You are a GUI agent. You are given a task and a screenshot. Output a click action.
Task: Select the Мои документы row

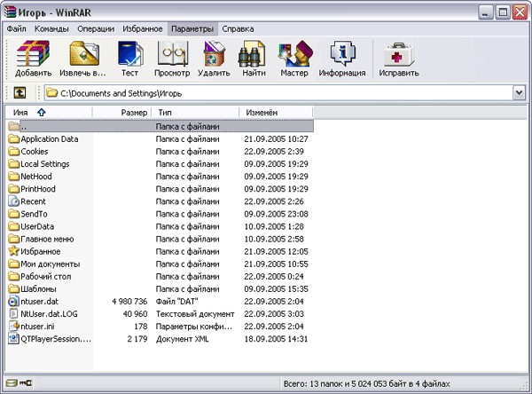tap(160, 264)
